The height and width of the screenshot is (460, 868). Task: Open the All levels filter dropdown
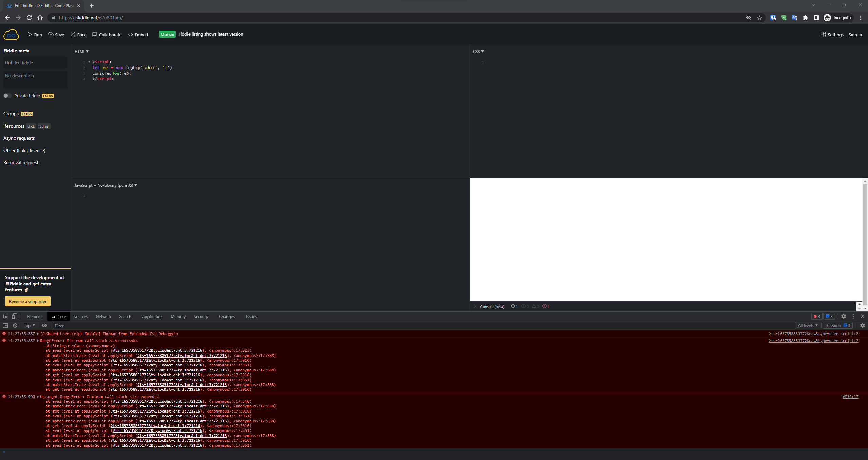pos(808,325)
